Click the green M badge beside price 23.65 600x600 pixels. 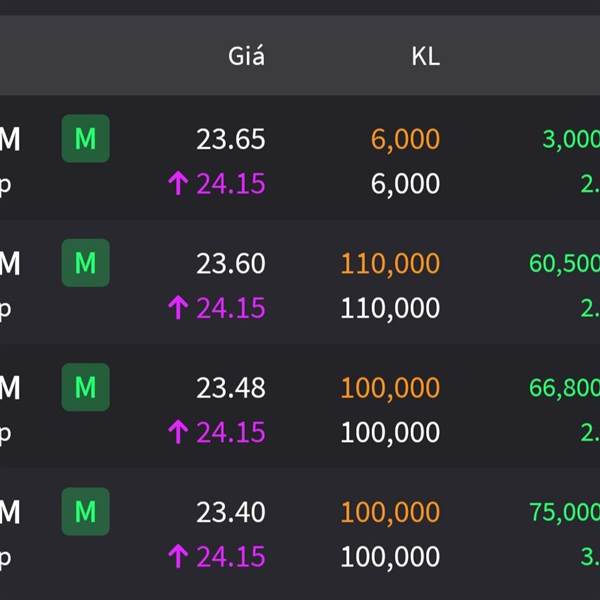click(85, 139)
